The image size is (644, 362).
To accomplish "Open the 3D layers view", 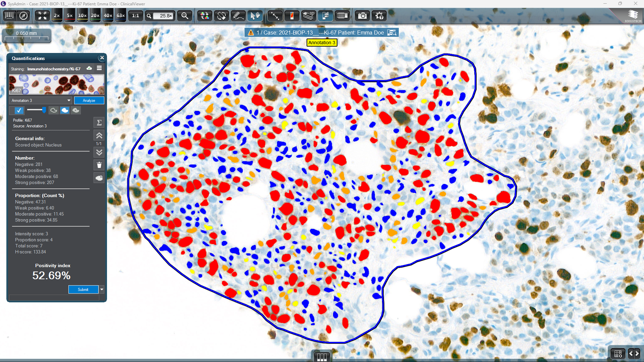I will (308, 15).
